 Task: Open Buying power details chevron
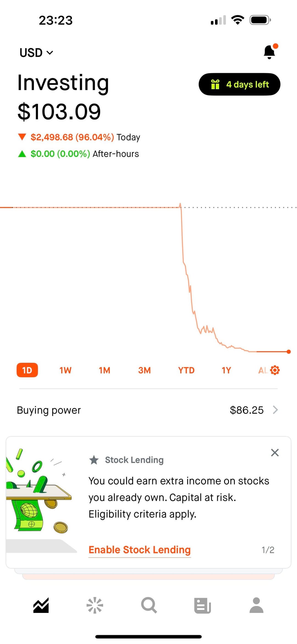click(275, 410)
